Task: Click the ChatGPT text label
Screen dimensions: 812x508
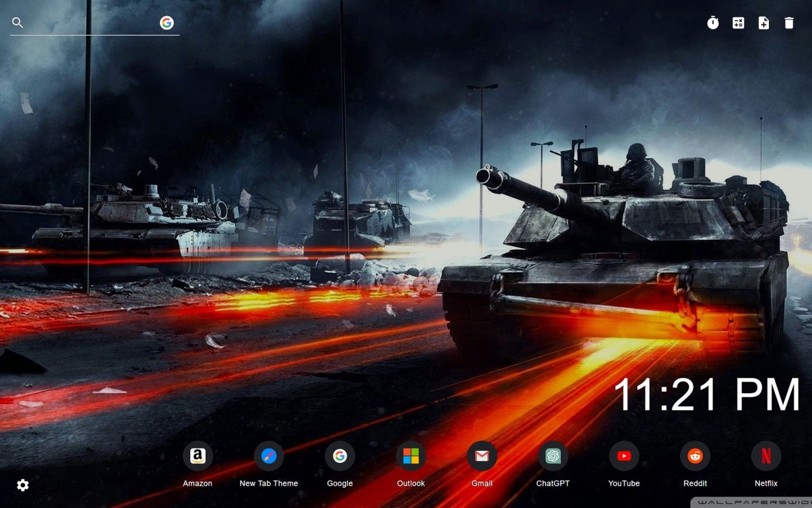Action: (553, 483)
